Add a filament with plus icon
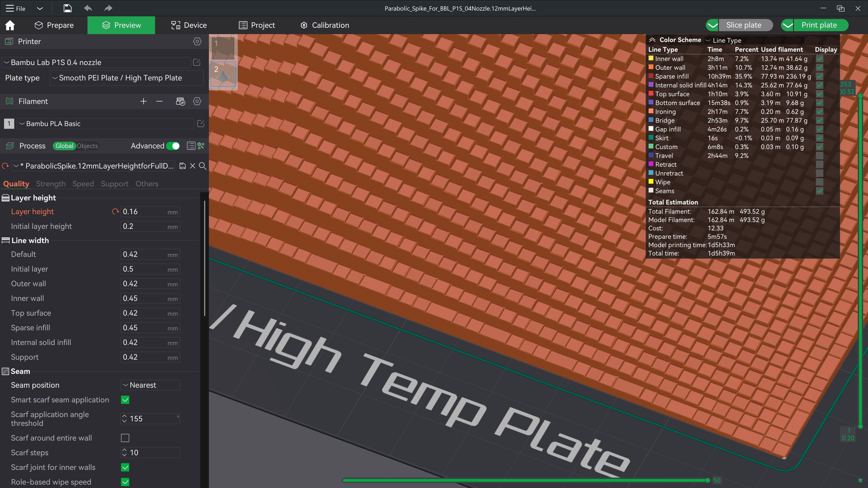The width and height of the screenshot is (868, 488). [144, 101]
